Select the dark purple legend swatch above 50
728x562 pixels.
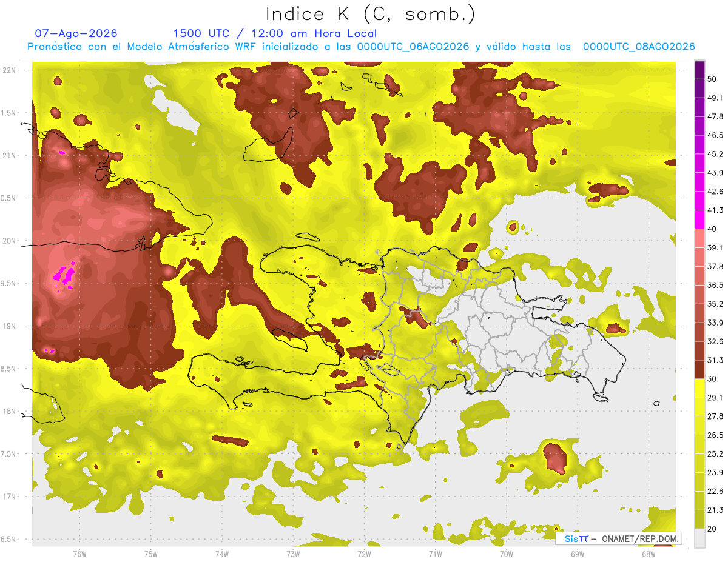(699, 70)
